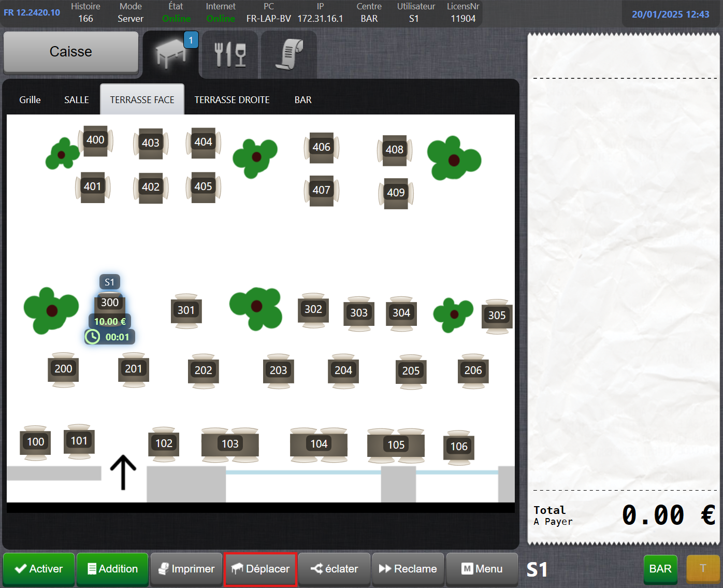Switch to the TERRASSE DROITE tab
The width and height of the screenshot is (723, 588).
coord(232,100)
